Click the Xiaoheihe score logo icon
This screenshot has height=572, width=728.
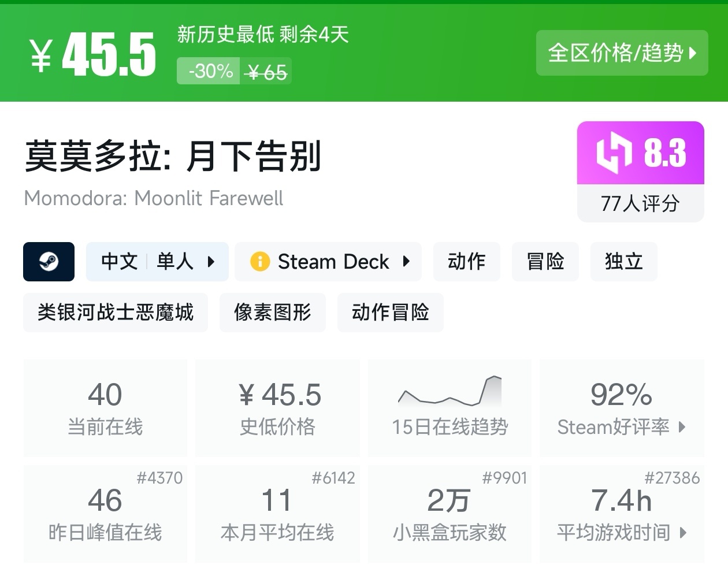tap(613, 153)
